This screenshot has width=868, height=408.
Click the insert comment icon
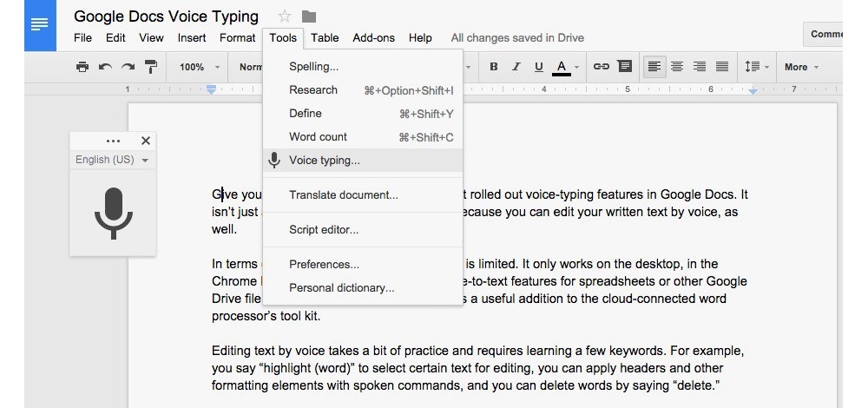624,67
